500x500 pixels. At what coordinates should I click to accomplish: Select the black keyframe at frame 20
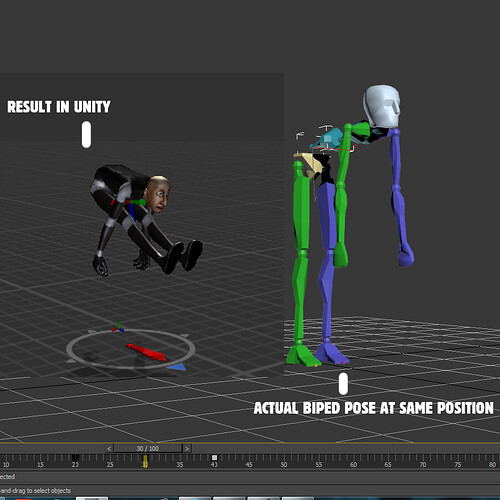(76, 457)
